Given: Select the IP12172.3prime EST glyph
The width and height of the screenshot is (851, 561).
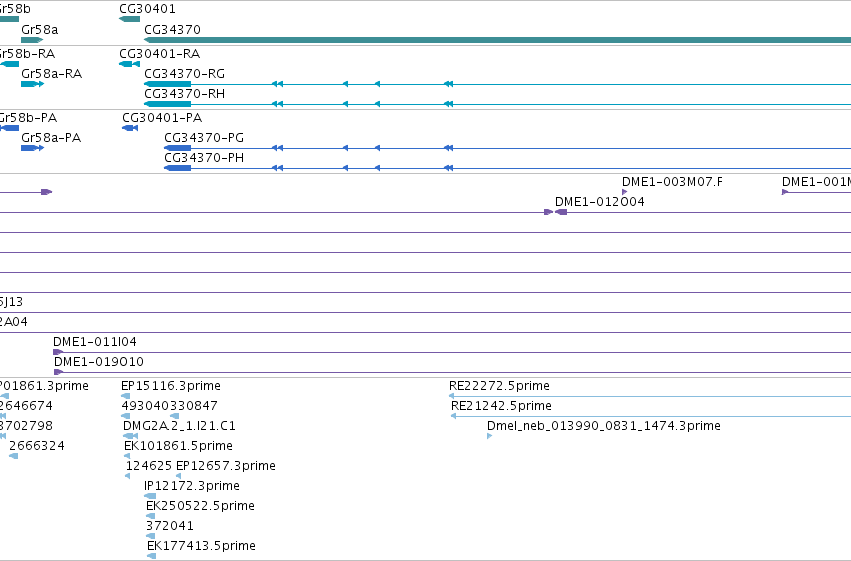Looking at the screenshot, I should click(150, 496).
